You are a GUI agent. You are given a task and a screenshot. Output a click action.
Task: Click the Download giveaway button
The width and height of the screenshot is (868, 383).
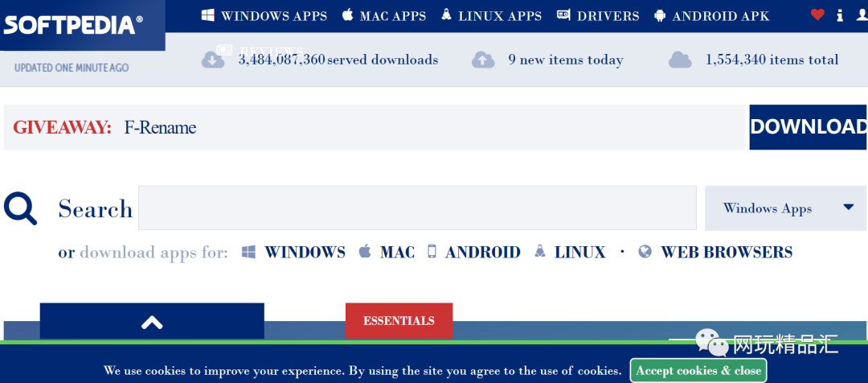(809, 127)
